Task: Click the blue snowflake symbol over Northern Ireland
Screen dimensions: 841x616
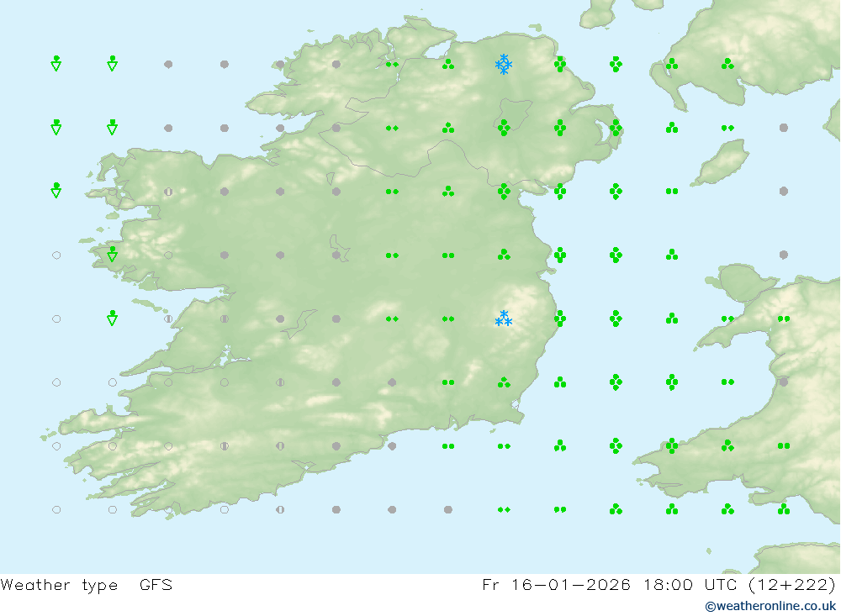Action: (x=504, y=65)
